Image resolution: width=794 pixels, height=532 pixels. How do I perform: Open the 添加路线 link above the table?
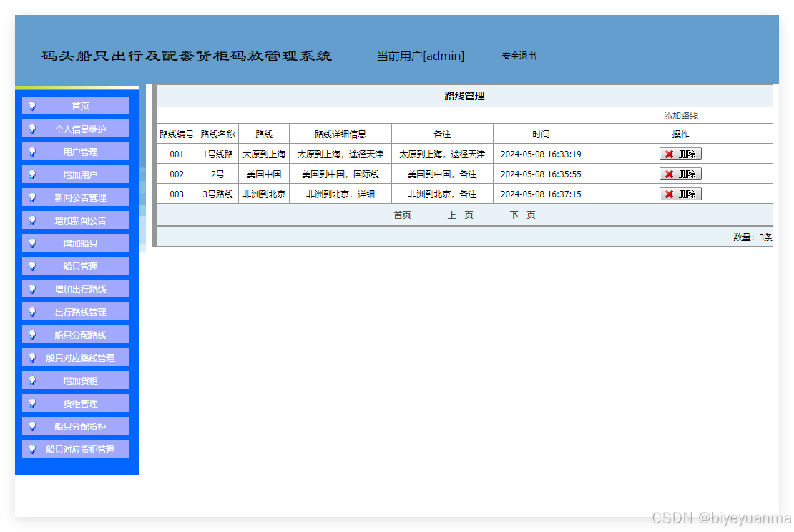(680, 114)
